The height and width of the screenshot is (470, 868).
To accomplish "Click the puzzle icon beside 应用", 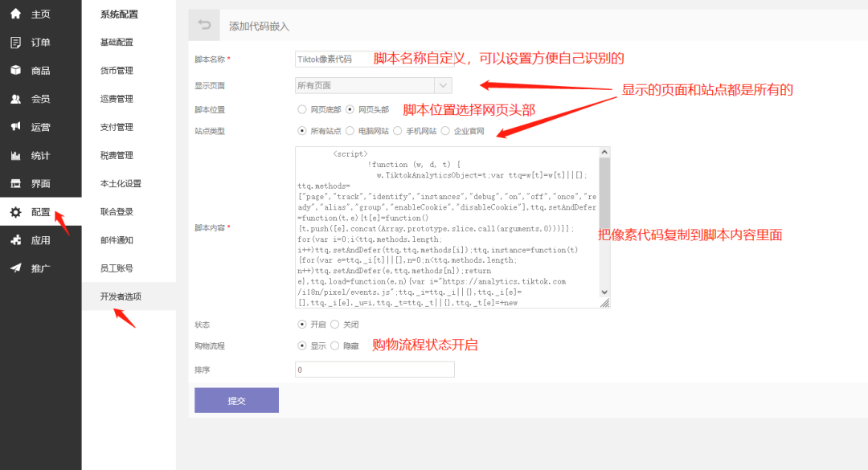I will pyautogui.click(x=15, y=239).
